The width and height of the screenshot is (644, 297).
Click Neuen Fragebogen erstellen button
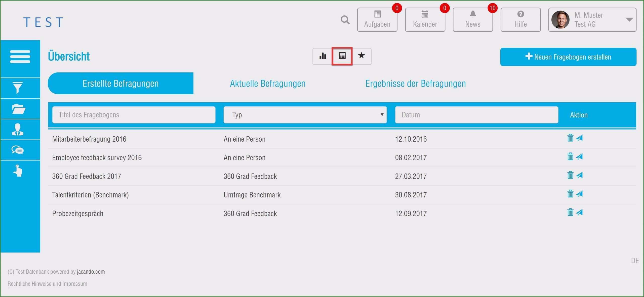tap(568, 57)
